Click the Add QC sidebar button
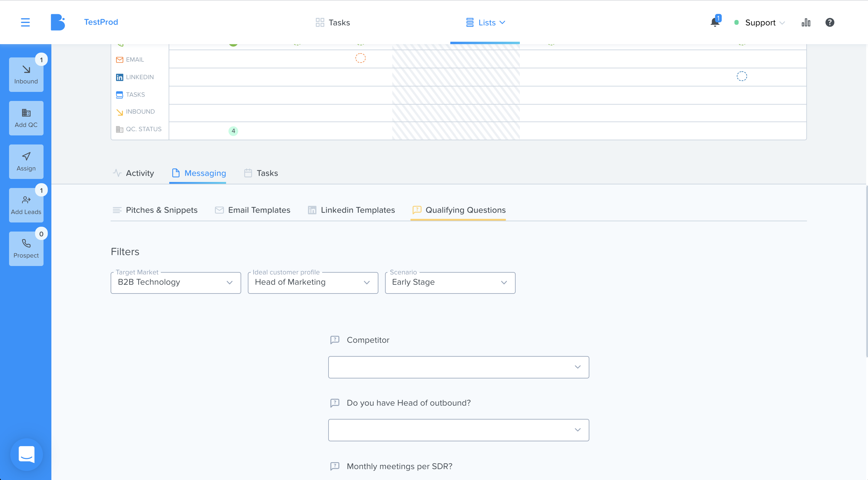This screenshot has width=868, height=480. click(26, 118)
